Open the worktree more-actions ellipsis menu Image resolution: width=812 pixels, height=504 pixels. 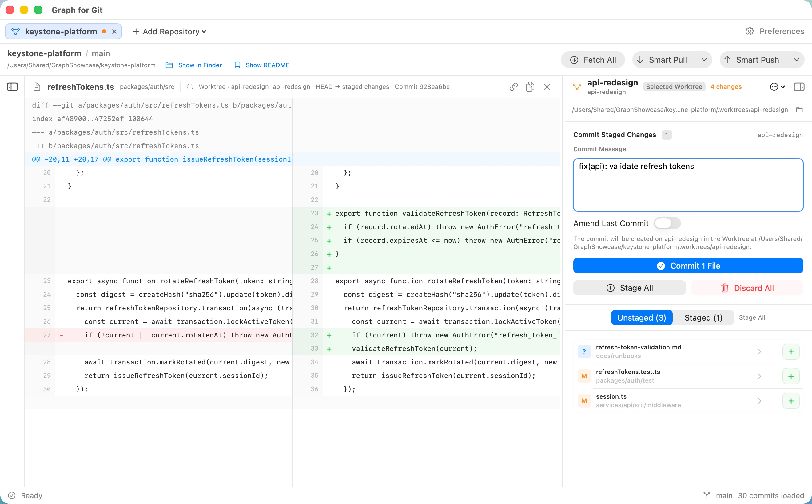point(777,87)
